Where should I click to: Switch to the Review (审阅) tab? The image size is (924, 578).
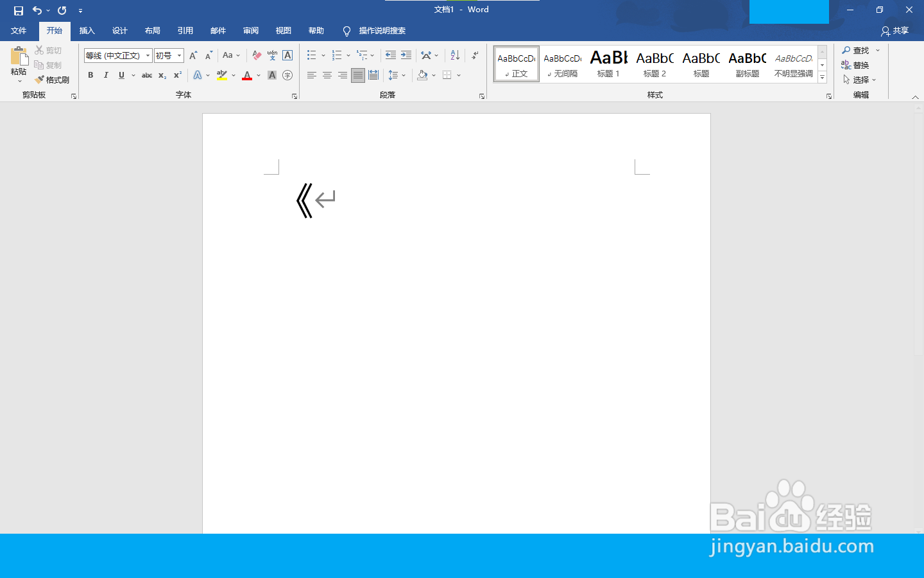pos(250,31)
